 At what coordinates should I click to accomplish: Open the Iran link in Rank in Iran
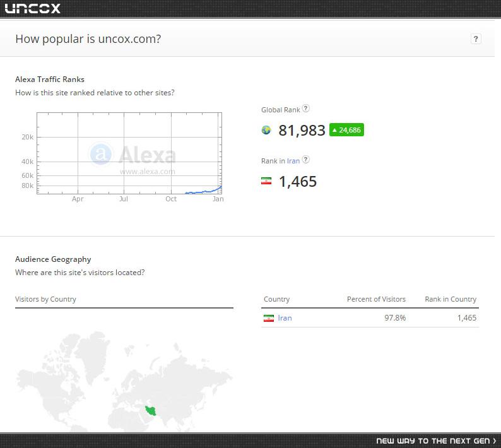[293, 161]
